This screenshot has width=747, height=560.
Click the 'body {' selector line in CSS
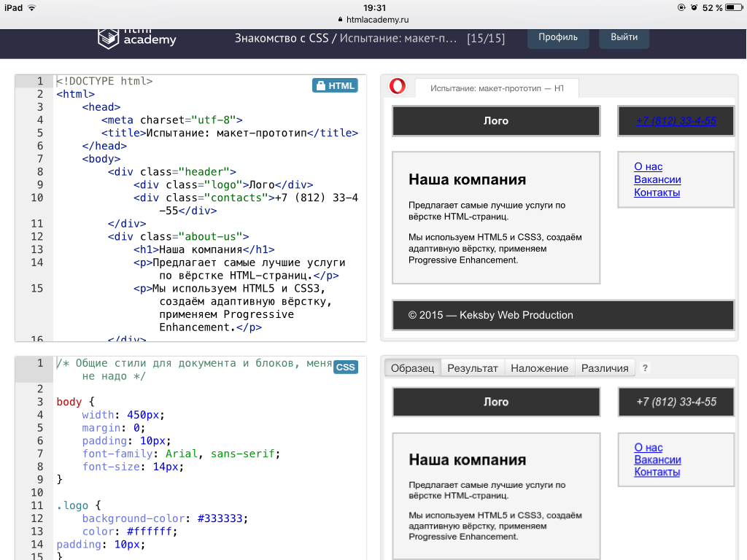[75, 402]
